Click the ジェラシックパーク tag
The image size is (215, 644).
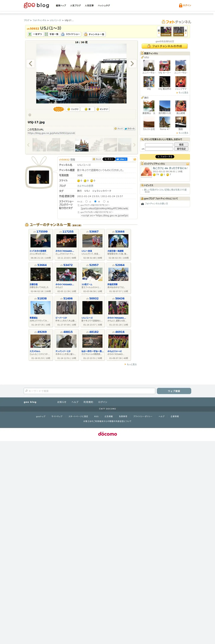(x=102, y=191)
